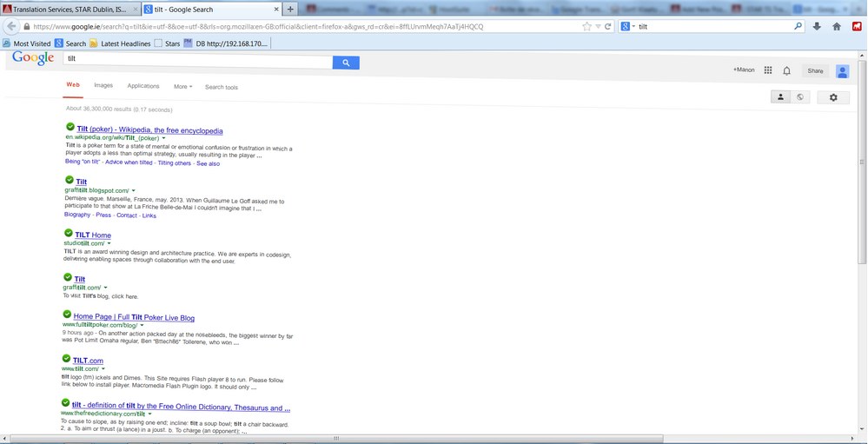Open the Press sitelink

coord(103,215)
